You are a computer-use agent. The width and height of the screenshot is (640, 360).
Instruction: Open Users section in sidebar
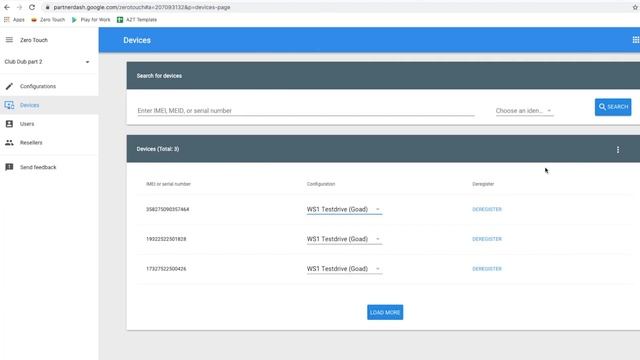(x=27, y=124)
